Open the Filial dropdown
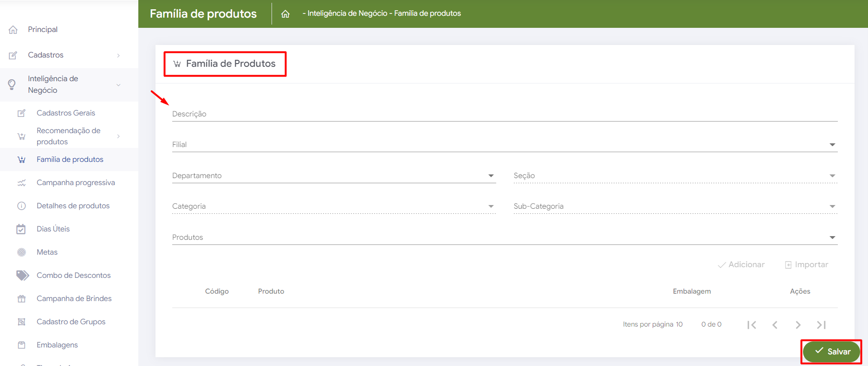868x366 pixels. click(x=504, y=145)
